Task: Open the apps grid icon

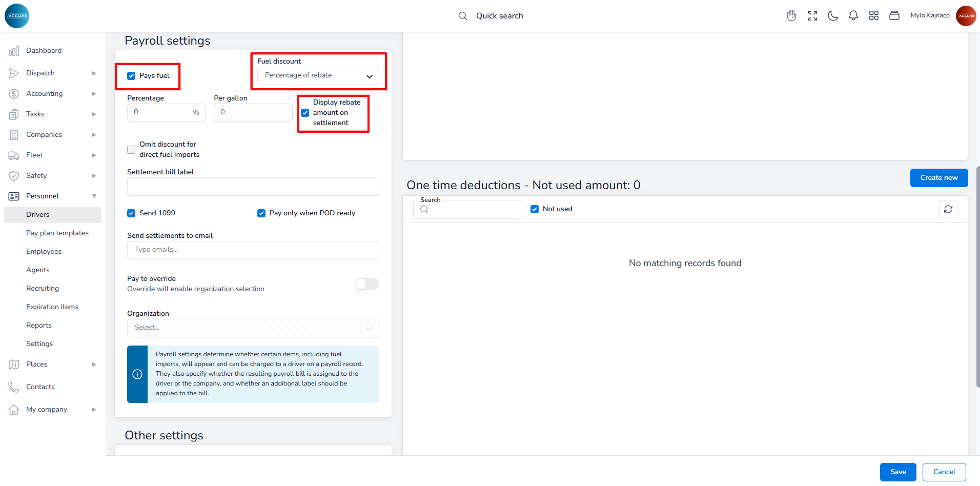Action: pyautogui.click(x=873, y=16)
